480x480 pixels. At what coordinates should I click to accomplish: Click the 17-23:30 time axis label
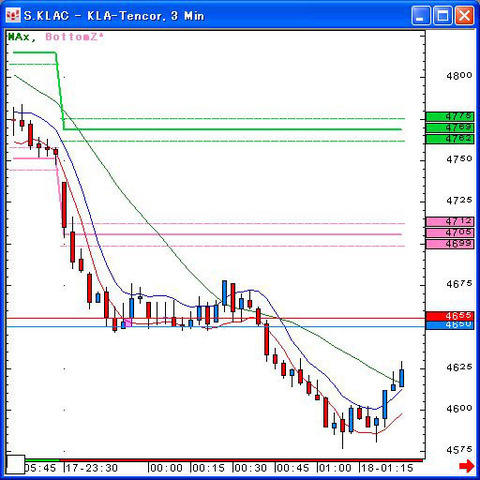click(92, 468)
